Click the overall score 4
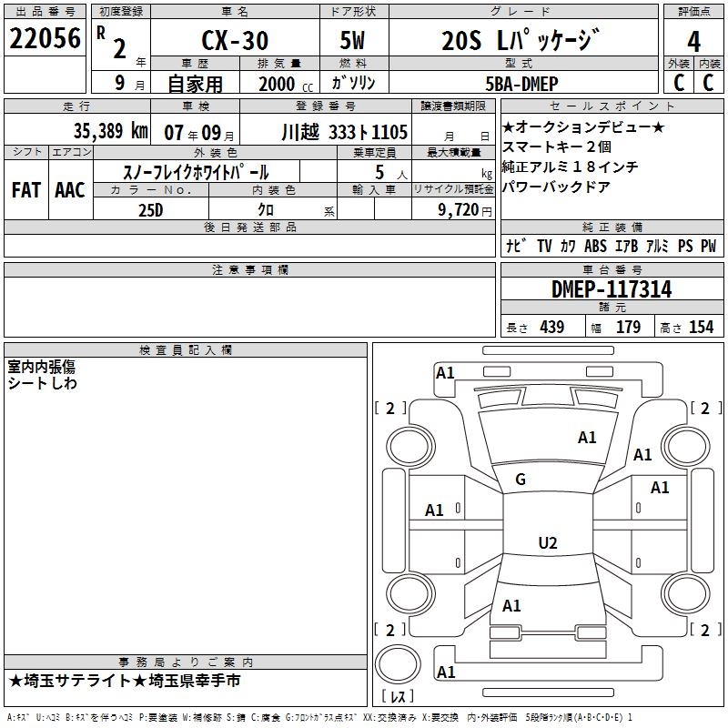Viewport: 728px width, 728px height. [693, 42]
